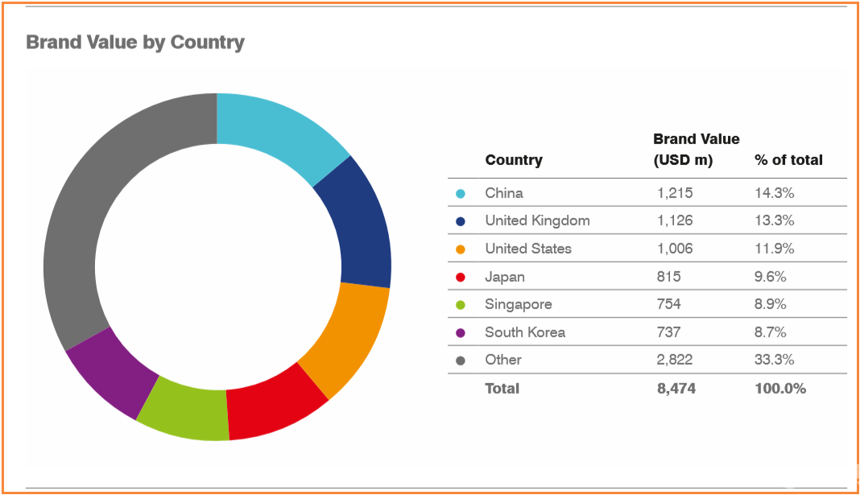Click the orange United States legend dot
Screen dimensions: 860x495
pyautogui.click(x=460, y=249)
